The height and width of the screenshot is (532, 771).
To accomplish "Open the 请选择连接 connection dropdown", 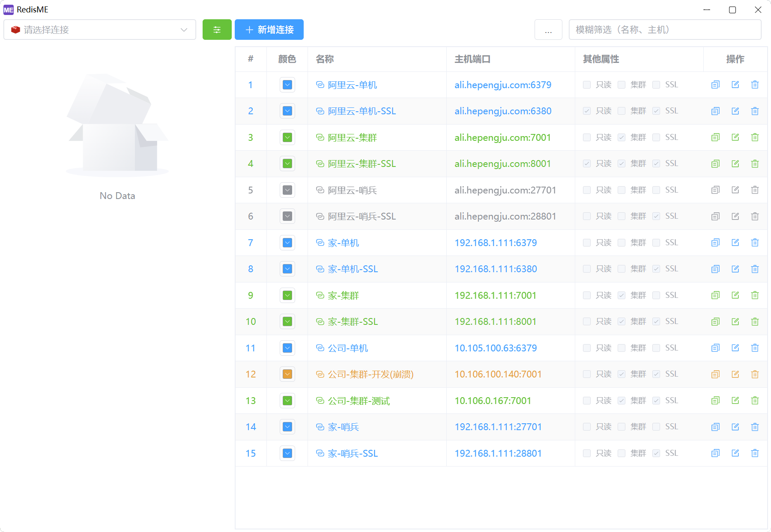I will coord(99,30).
